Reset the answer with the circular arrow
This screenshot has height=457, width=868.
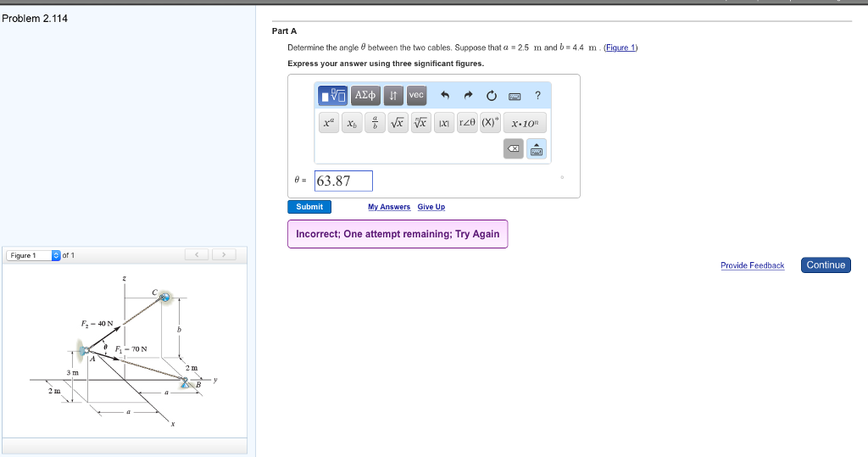(492, 96)
